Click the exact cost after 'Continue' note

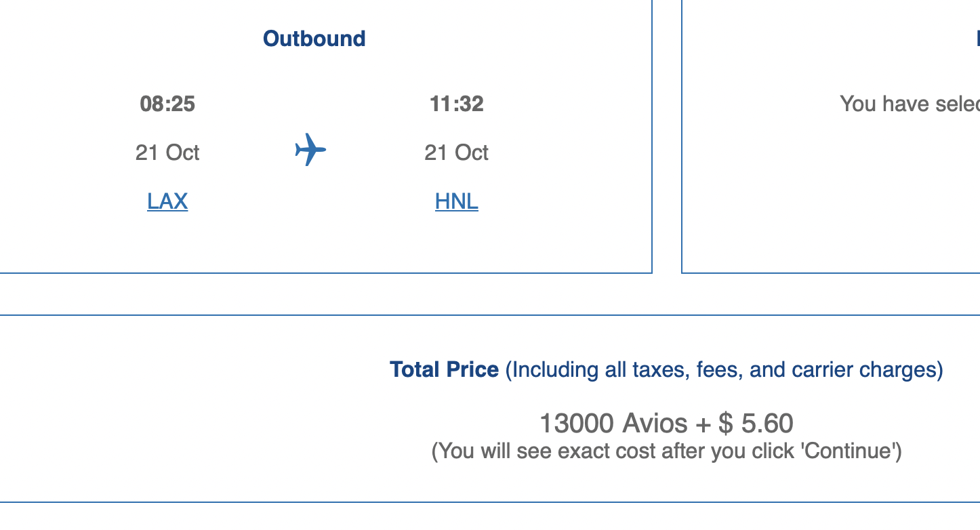[x=667, y=451]
